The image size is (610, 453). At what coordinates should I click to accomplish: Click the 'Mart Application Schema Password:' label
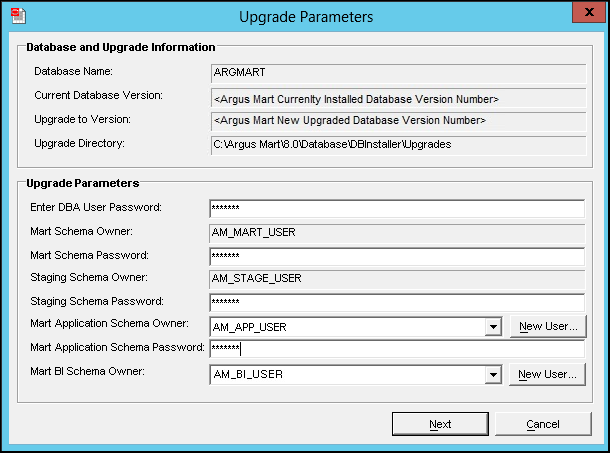[x=117, y=348]
